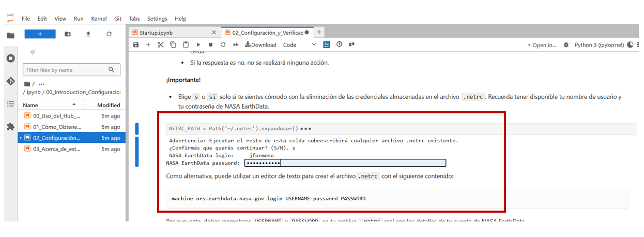
Task: Open the View menu
Action: [x=60, y=19]
